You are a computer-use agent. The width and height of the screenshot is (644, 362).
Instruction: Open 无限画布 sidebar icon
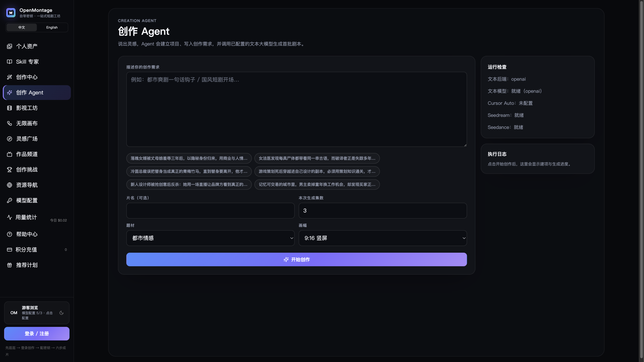click(x=9, y=123)
